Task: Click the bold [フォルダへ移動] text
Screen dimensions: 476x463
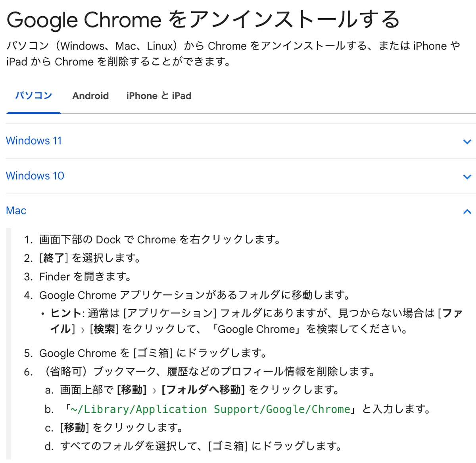Action: [203, 390]
